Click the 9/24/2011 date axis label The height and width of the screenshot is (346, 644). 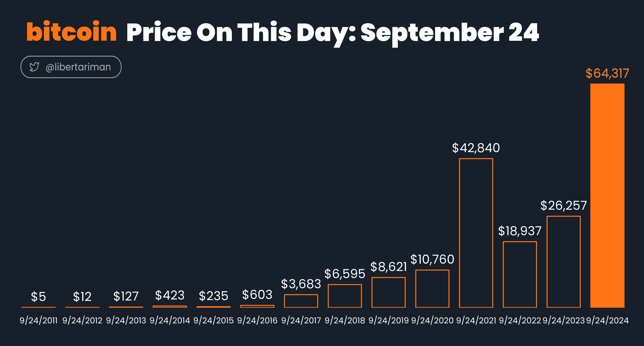point(38,321)
